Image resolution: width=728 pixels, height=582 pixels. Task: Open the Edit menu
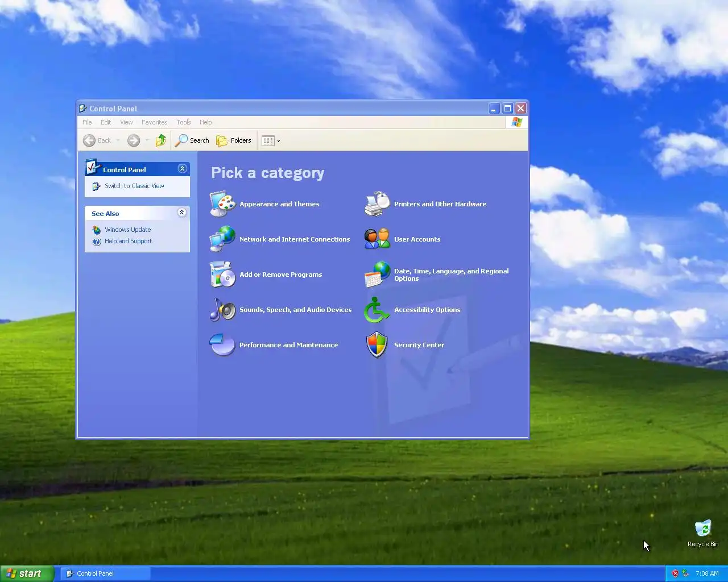click(106, 122)
